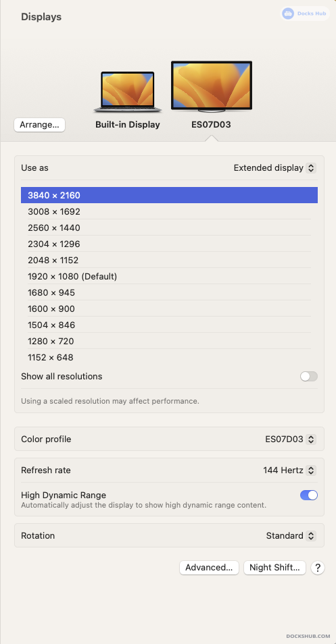The height and width of the screenshot is (644, 336).
Task: Choose the 3008 × 1692 resolution
Action: [170, 211]
